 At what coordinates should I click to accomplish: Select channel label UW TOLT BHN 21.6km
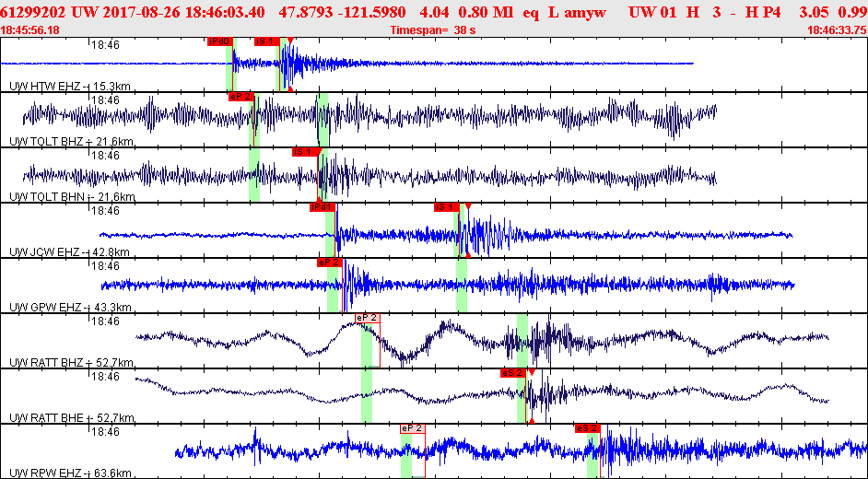72,197
